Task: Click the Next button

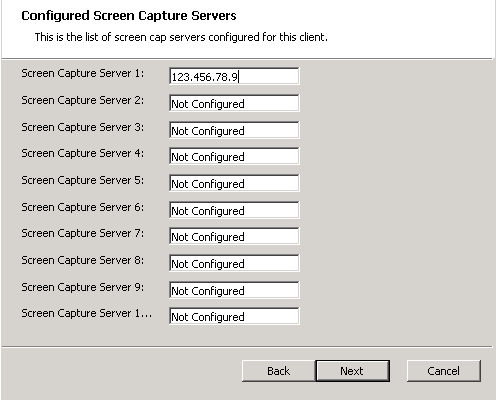Action: pos(352,371)
